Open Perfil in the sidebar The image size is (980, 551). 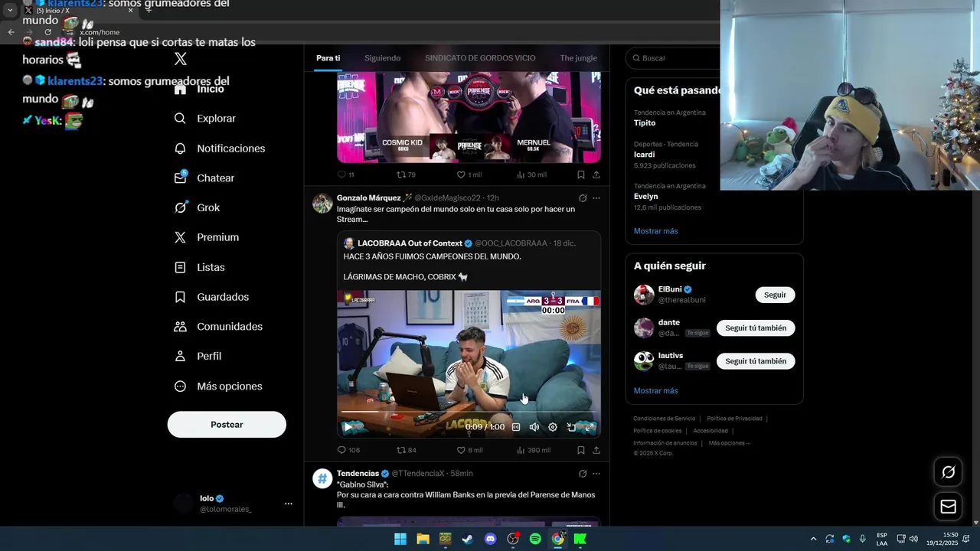(x=198, y=356)
